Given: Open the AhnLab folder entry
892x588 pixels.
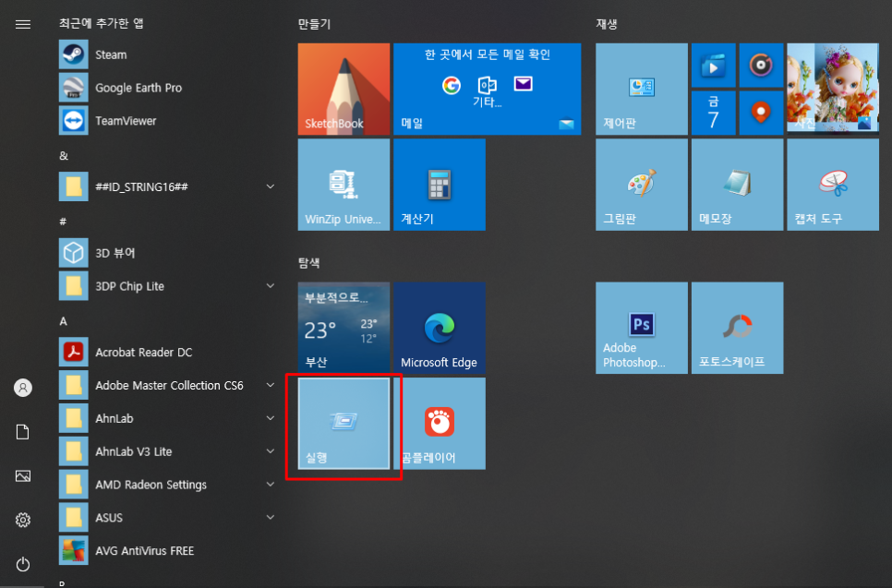Looking at the screenshot, I should (168, 418).
